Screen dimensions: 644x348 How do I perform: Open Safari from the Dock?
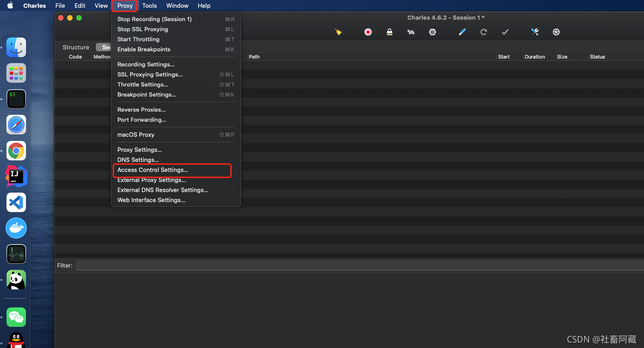point(16,124)
